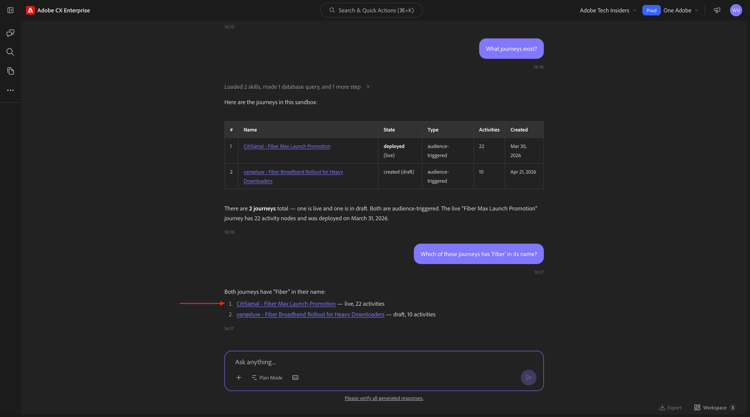
Task: Open conversations icon in left sidebar
Action: tap(10, 33)
